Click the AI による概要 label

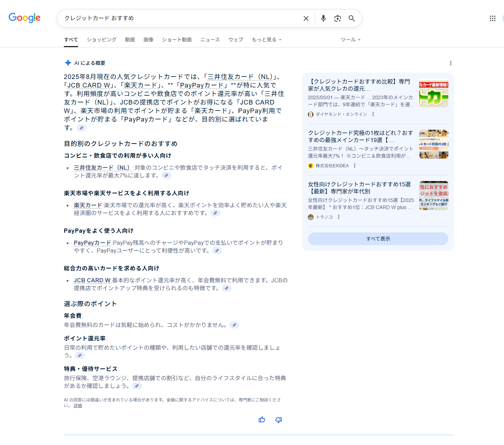pos(90,63)
